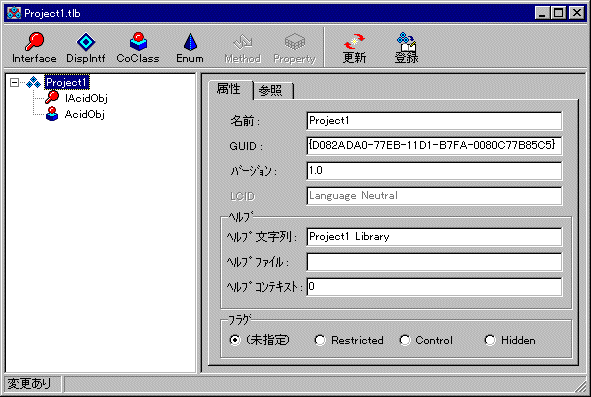This screenshot has width=591, height=397.
Task: Select the (未指定) flag radio button
Action: [235, 340]
